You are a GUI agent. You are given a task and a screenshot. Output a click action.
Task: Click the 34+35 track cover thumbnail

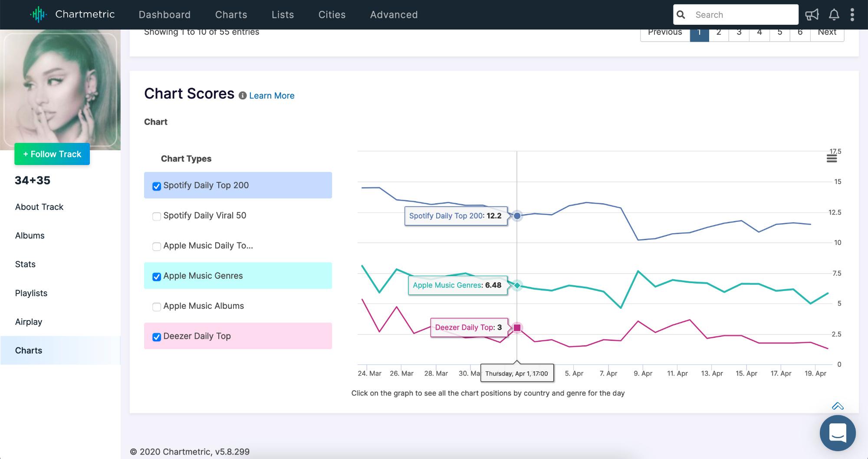60,90
